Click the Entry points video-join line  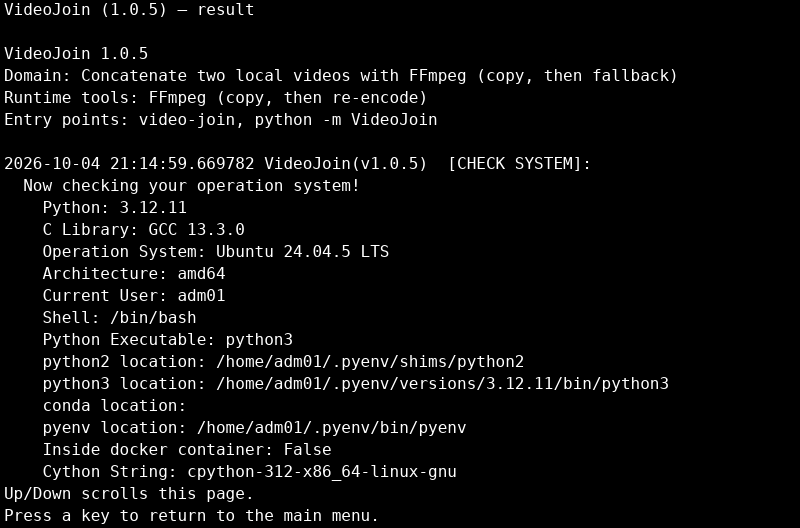pos(220,119)
